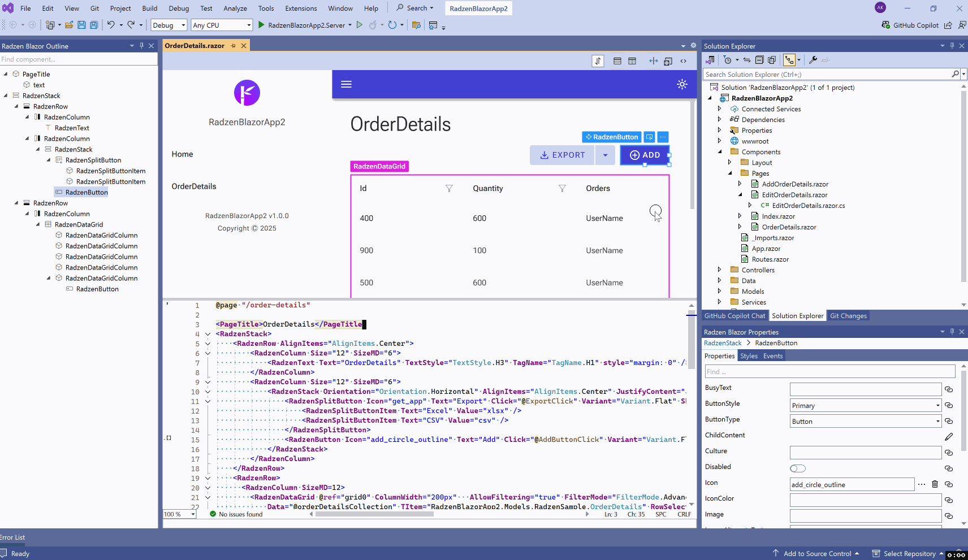Click the ADD button in preview
The width and height of the screenshot is (968, 560).
(x=645, y=155)
